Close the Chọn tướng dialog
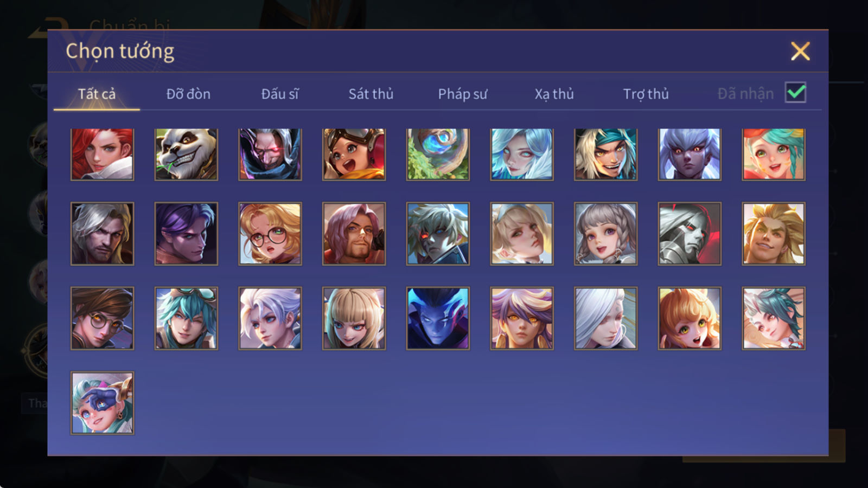Image resolution: width=868 pixels, height=488 pixels. pyautogui.click(x=800, y=51)
